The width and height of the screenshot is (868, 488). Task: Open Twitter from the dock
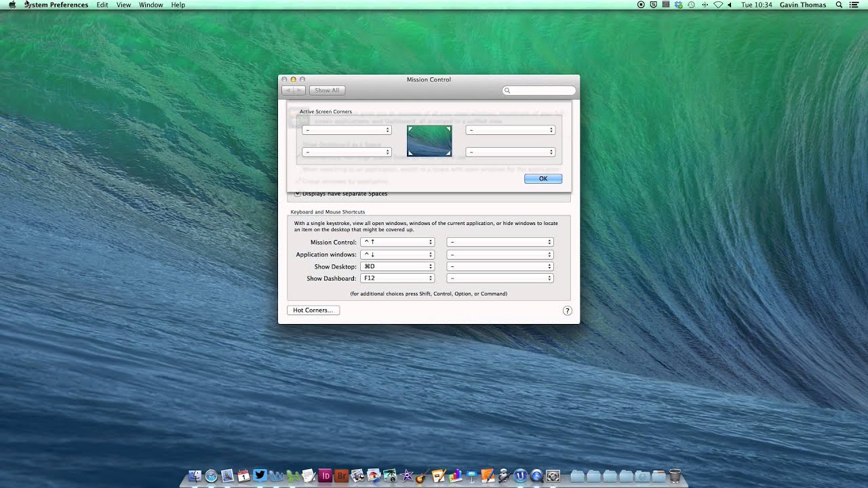click(x=260, y=475)
